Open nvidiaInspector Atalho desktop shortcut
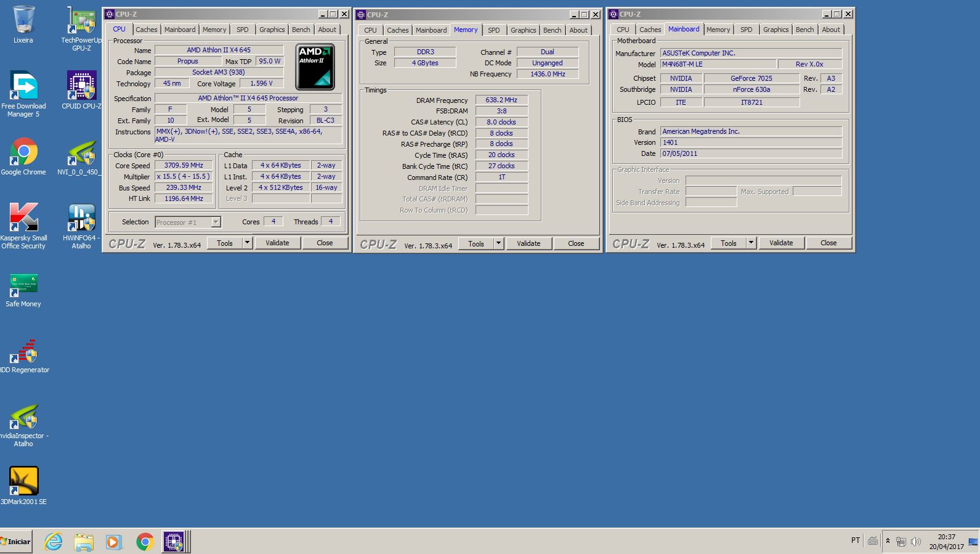The height and width of the screenshot is (554, 980). tap(23, 425)
